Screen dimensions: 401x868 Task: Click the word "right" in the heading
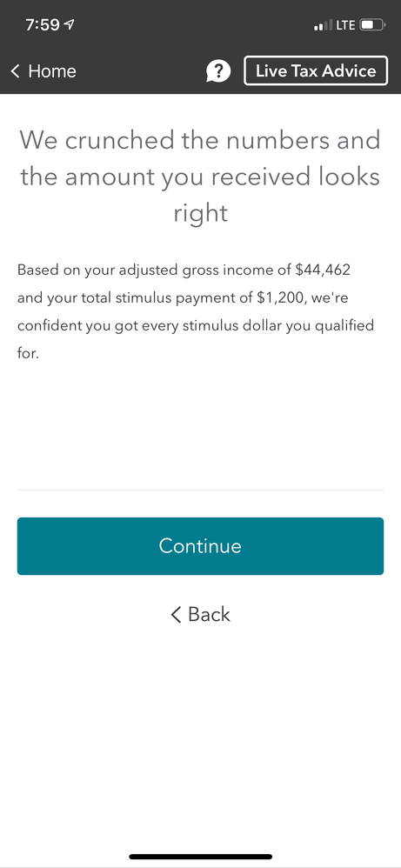tap(200, 214)
